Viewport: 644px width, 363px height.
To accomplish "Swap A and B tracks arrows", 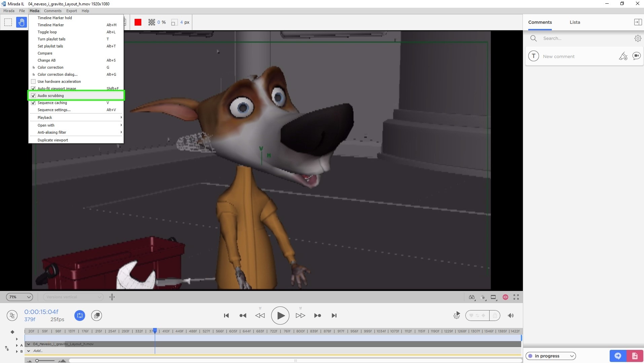I will point(7,348).
